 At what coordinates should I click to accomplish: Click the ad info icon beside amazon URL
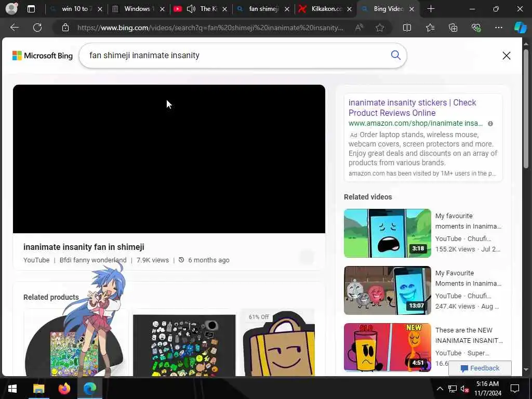(x=490, y=124)
